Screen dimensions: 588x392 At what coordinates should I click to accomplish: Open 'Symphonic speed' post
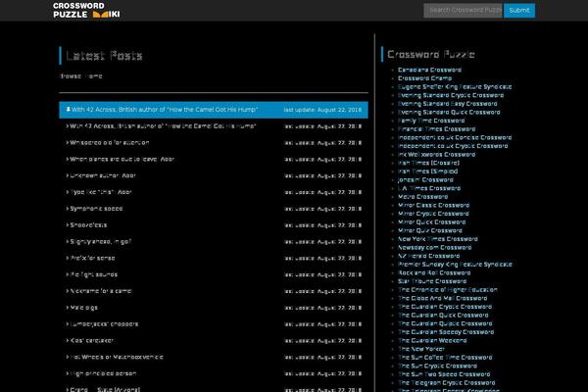96,209
